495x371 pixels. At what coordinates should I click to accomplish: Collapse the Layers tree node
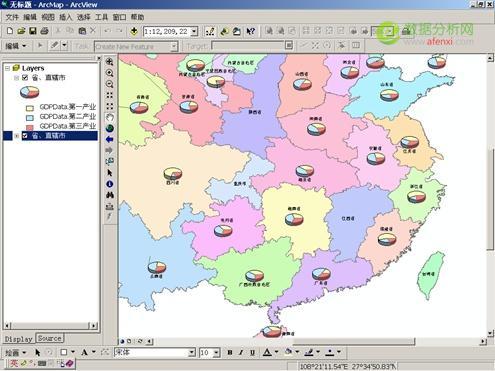[7, 68]
